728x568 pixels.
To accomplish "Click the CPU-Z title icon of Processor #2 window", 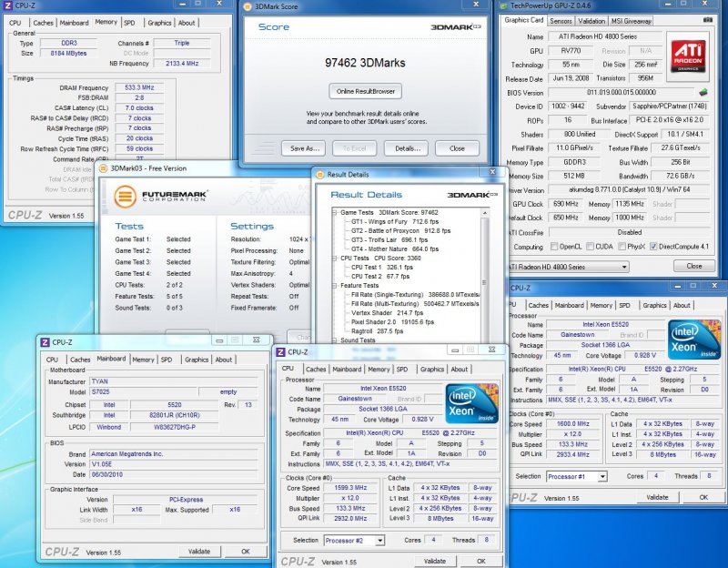I will pos(280,352).
